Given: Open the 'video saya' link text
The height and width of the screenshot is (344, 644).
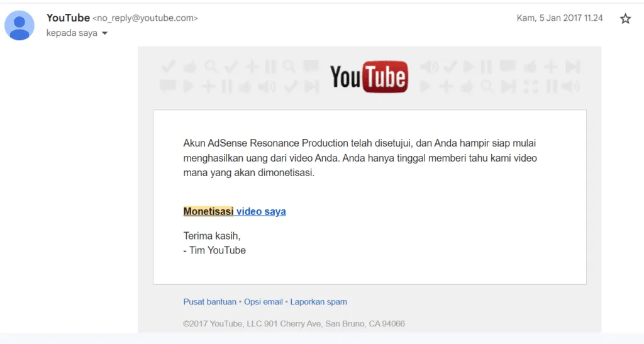Looking at the screenshot, I should [261, 212].
